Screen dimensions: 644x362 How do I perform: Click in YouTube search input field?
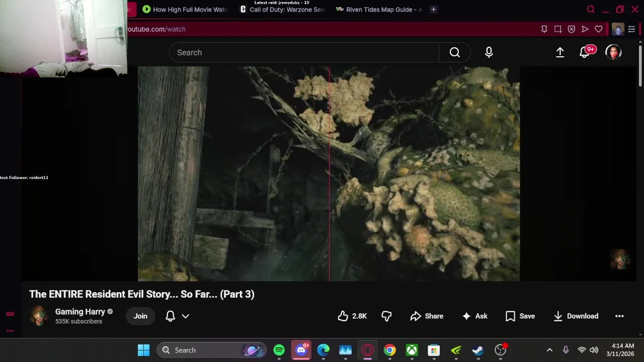(304, 52)
